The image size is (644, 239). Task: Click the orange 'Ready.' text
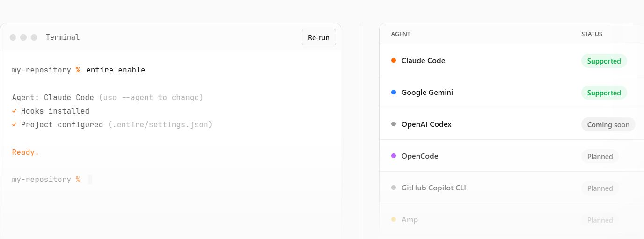pyautogui.click(x=25, y=152)
